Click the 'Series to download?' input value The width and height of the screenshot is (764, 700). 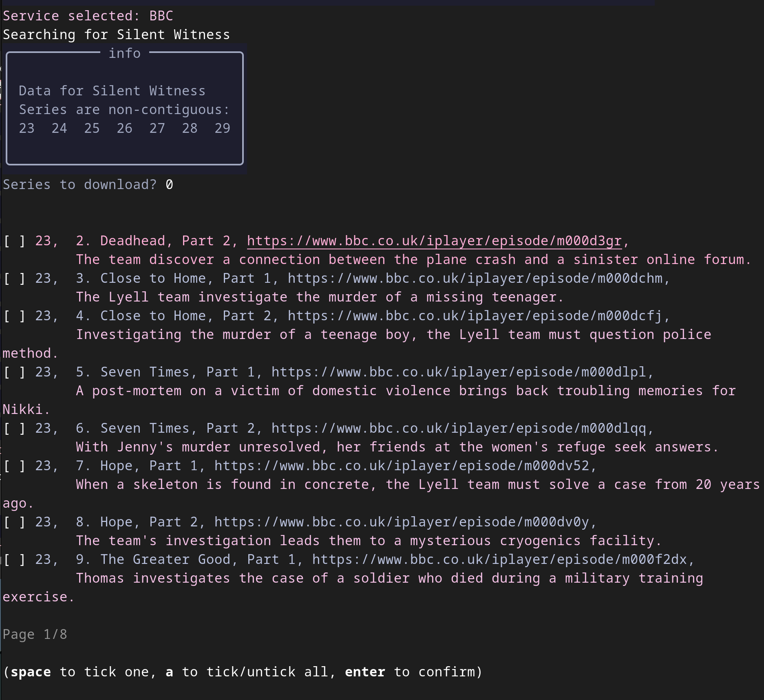(169, 185)
